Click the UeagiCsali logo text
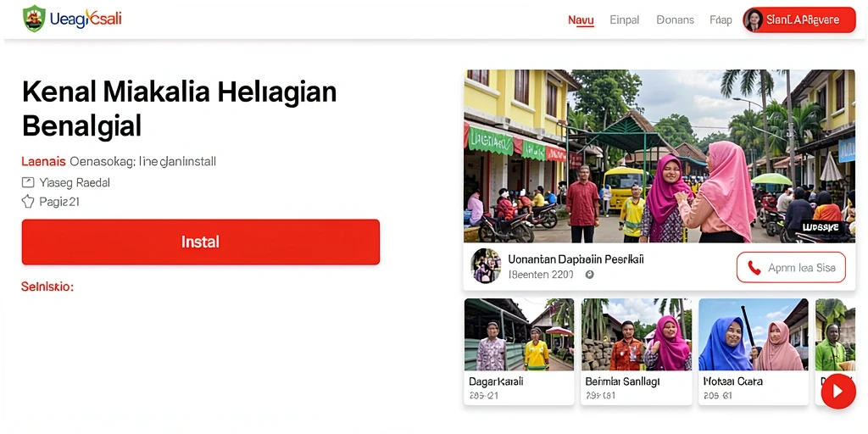Screen dimensions: 868x434 pos(86,19)
